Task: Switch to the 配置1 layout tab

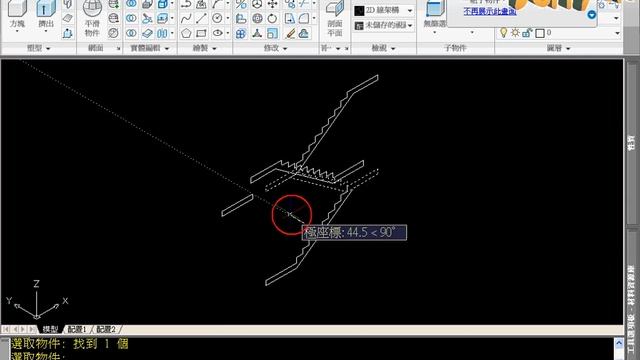Action: [x=77, y=329]
